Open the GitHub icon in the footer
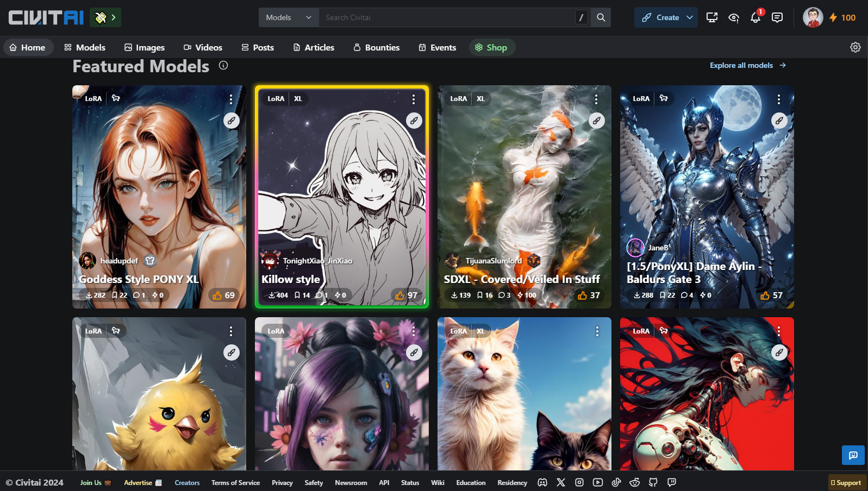Viewport: 868px width, 491px height. (653, 482)
